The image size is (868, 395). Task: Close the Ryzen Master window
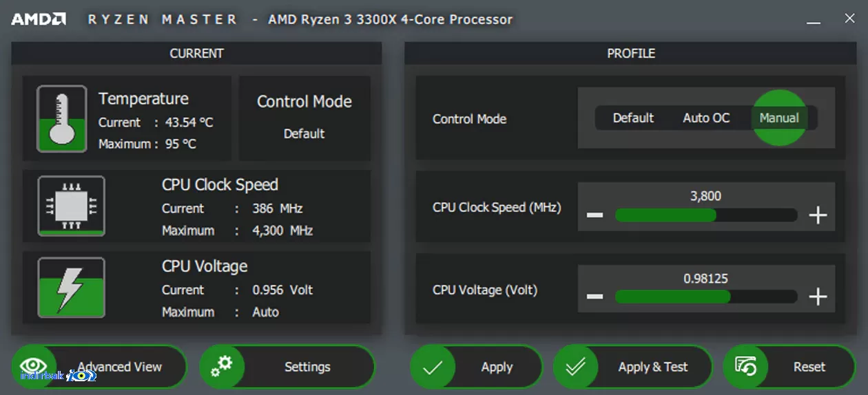pos(849,19)
